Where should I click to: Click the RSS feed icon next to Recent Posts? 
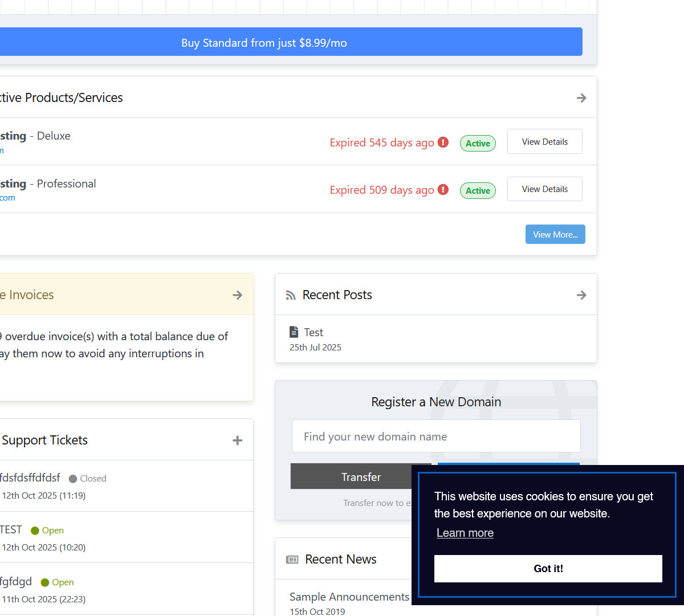coord(291,295)
